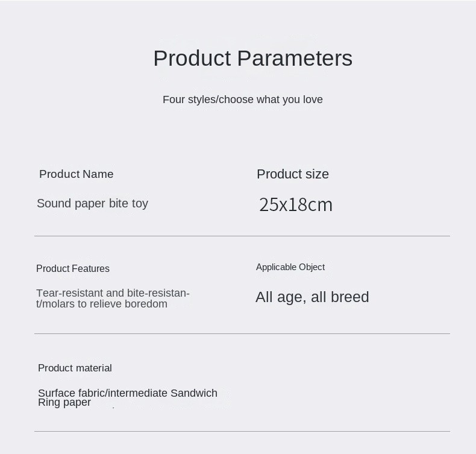This screenshot has height=454, width=476.
Task: Select the All age, all breed text
Action: 312,297
